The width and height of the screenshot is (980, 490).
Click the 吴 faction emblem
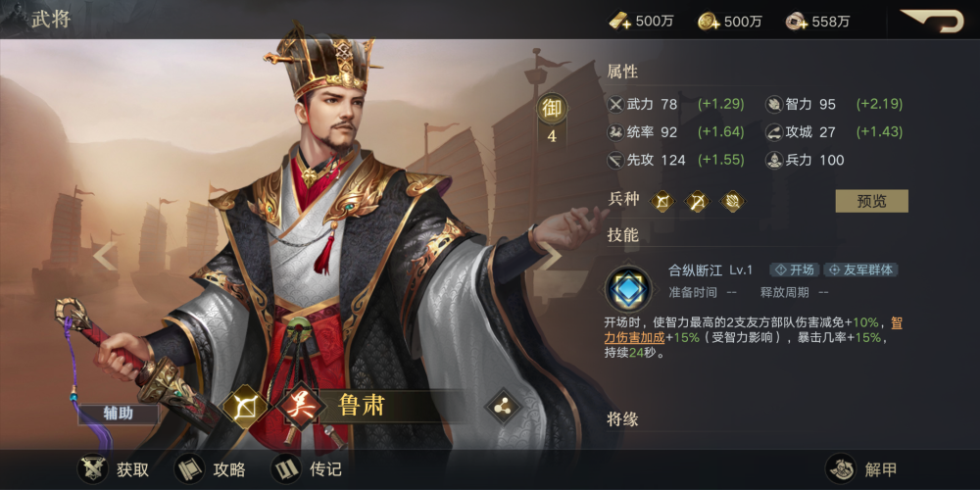tap(302, 407)
